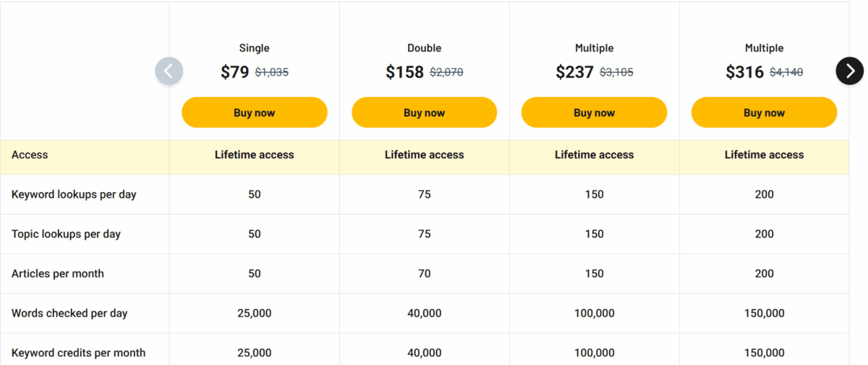Select the Single plan title

pyautogui.click(x=255, y=48)
